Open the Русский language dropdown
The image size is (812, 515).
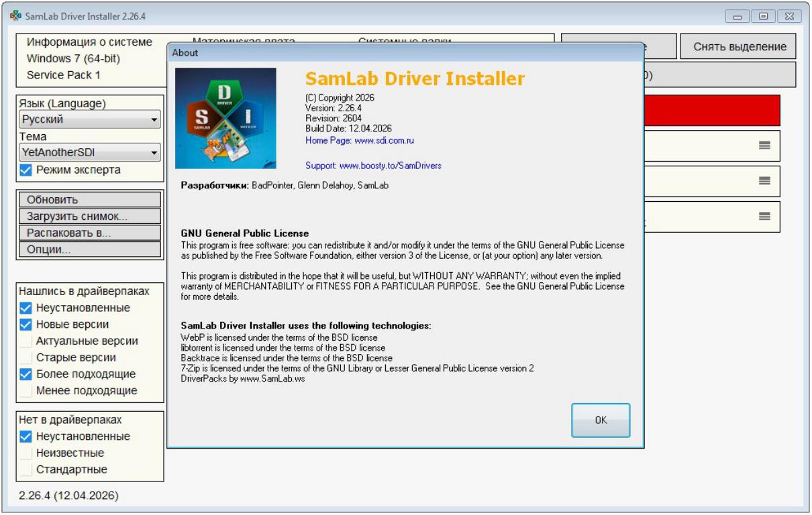(x=90, y=120)
